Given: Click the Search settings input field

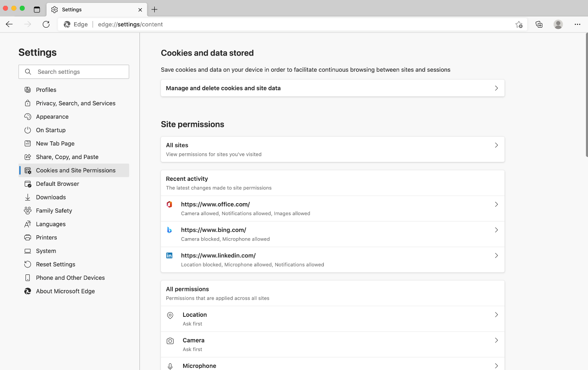Looking at the screenshot, I should (x=74, y=71).
